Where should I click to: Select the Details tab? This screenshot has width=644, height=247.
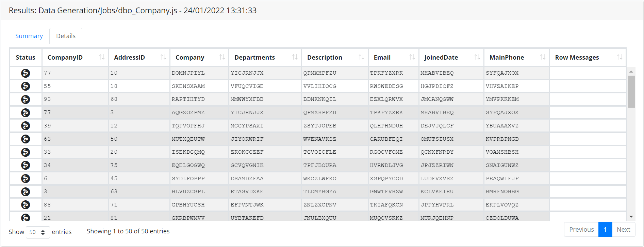66,36
